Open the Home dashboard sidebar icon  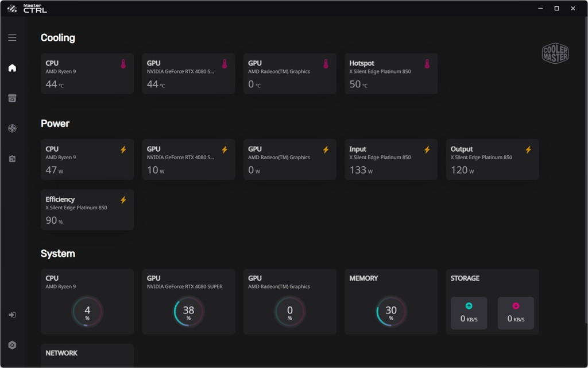click(x=12, y=68)
